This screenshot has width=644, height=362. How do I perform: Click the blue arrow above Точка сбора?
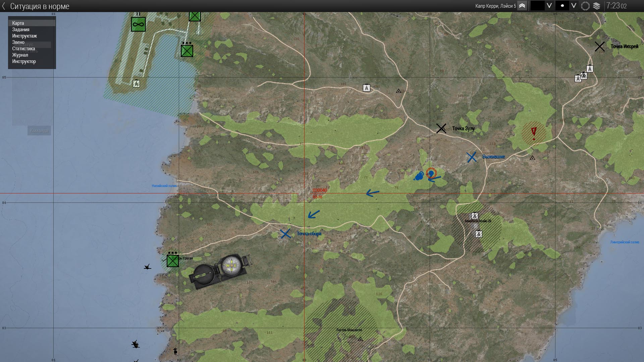coord(314,214)
